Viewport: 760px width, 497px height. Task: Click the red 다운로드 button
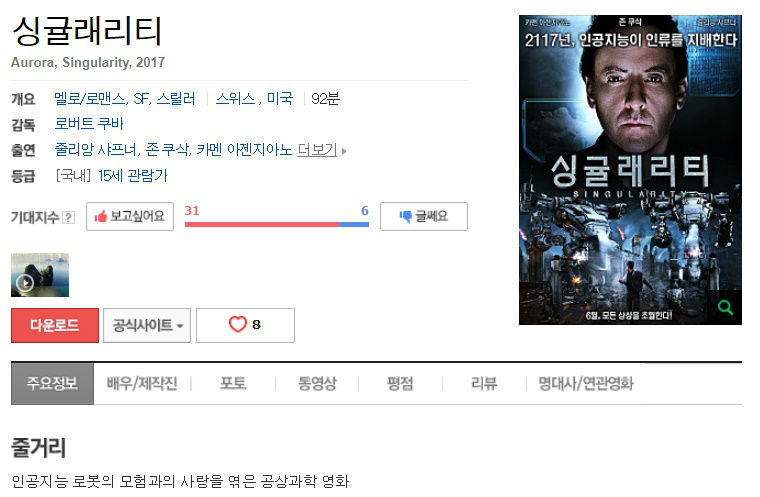click(x=55, y=325)
